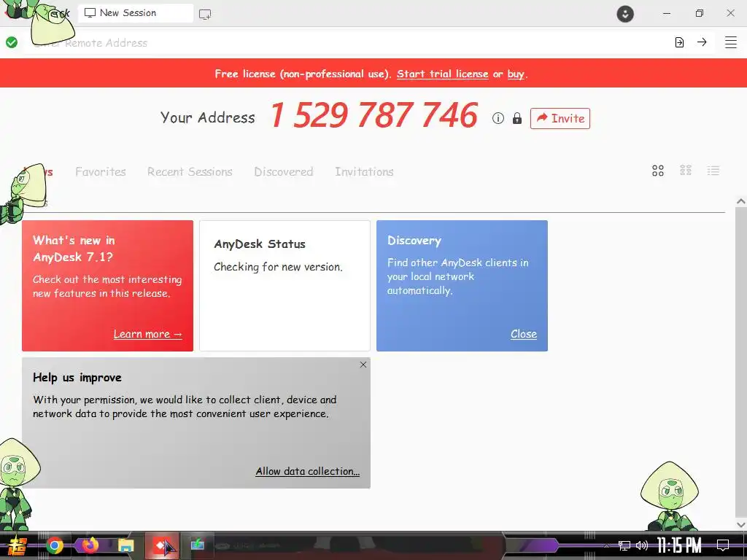Open the hamburger main menu
This screenshot has height=560, width=747.
(x=731, y=42)
